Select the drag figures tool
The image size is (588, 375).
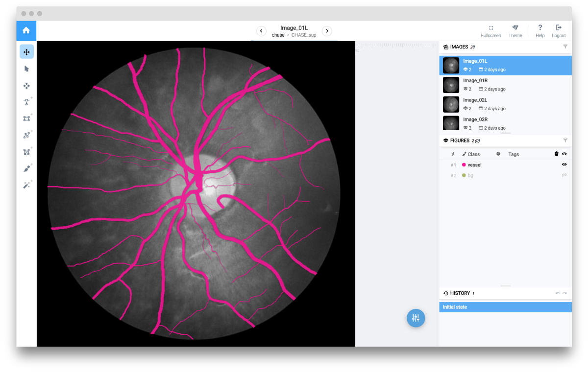pos(26,86)
